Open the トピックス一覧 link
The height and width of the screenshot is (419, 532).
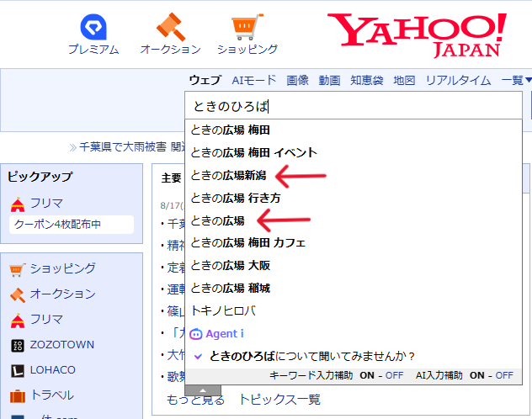(279, 400)
